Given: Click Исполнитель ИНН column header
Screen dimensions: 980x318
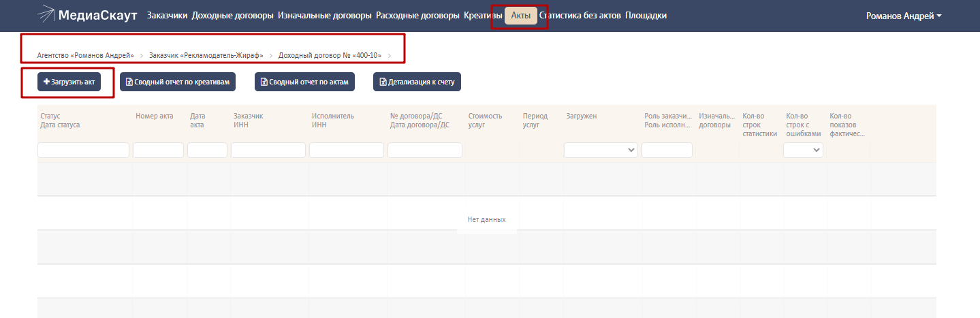Looking at the screenshot, I should coord(333,121).
